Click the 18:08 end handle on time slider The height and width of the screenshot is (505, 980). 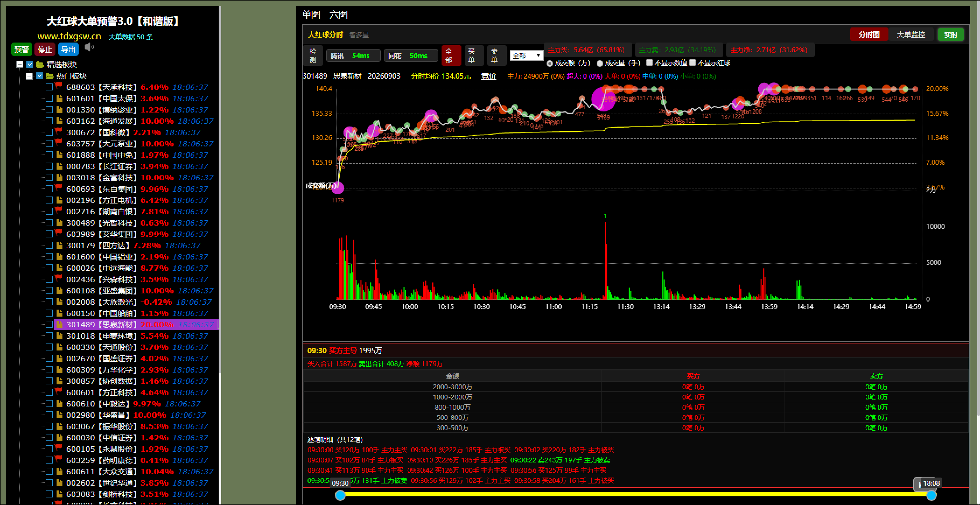[931, 495]
